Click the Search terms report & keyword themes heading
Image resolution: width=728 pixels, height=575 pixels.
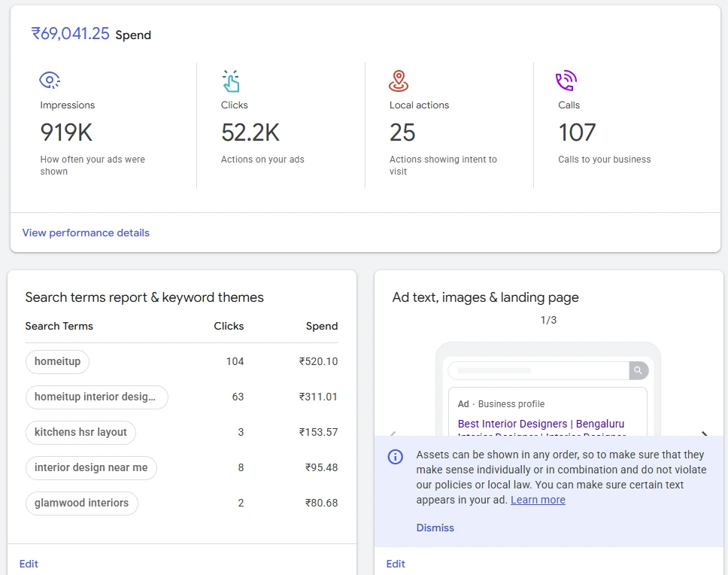click(144, 297)
